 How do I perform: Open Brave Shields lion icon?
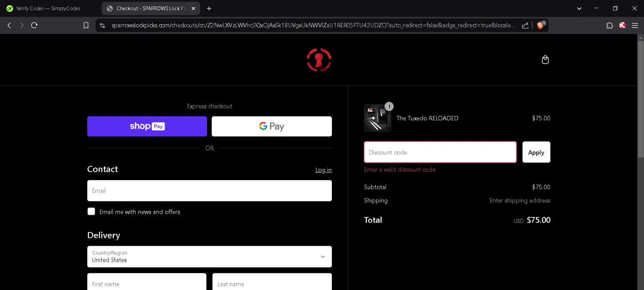click(541, 25)
